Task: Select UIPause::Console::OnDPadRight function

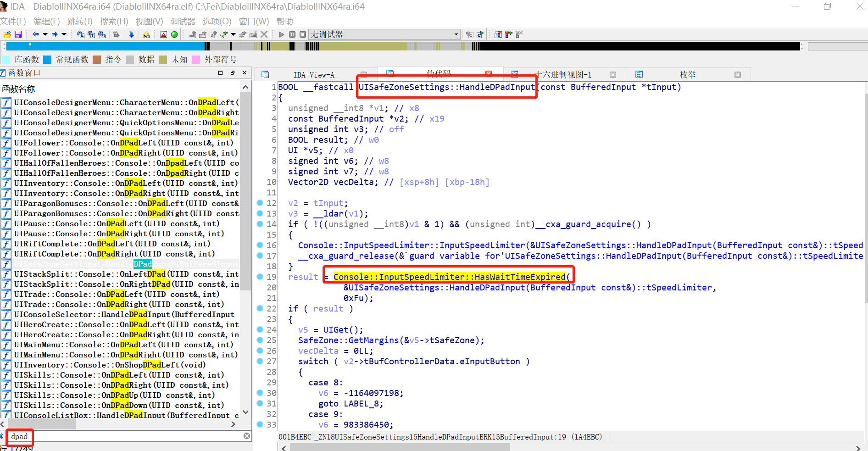Action: [x=119, y=234]
